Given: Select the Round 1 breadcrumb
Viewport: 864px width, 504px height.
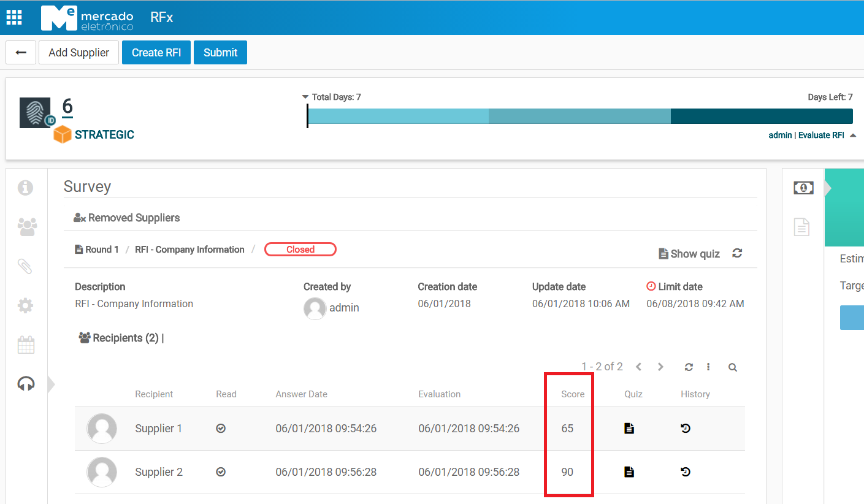Looking at the screenshot, I should [97, 250].
